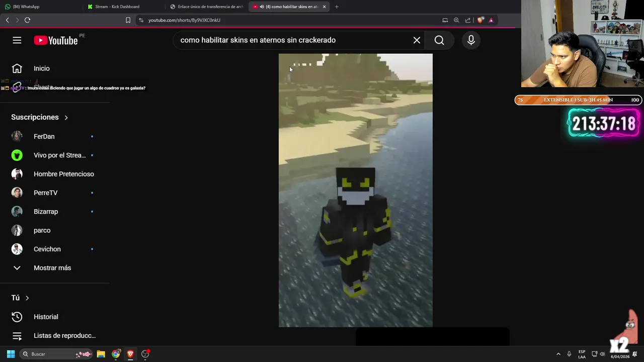This screenshot has width=644, height=362.
Task: Click the YouTube logo
Action: 56,40
